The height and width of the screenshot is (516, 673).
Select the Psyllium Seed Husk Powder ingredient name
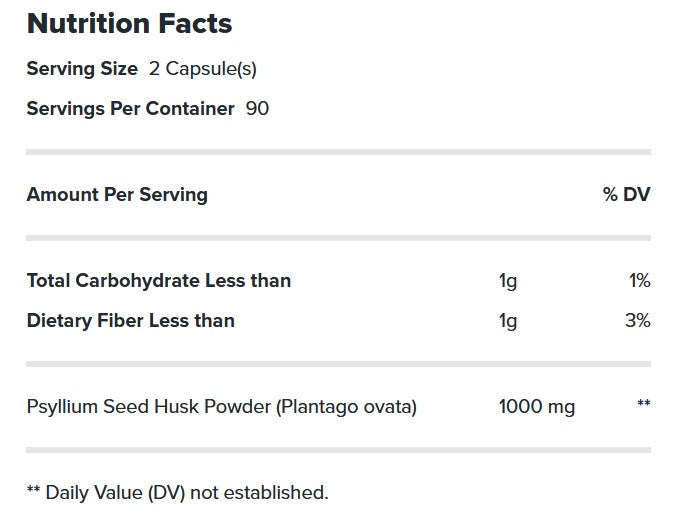(x=222, y=407)
